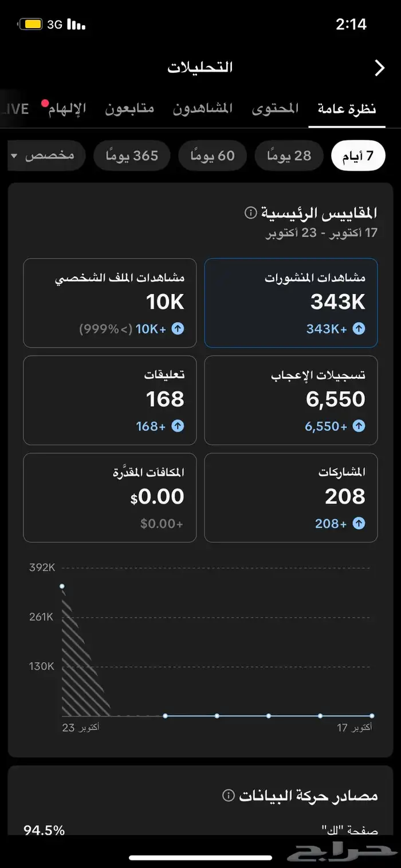Tap up-arrow icon under 10K profile views

tap(178, 329)
